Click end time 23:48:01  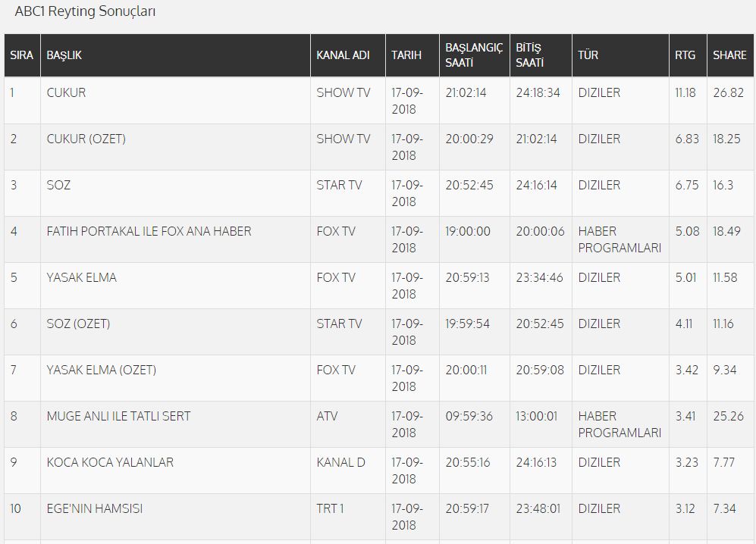[x=538, y=509]
